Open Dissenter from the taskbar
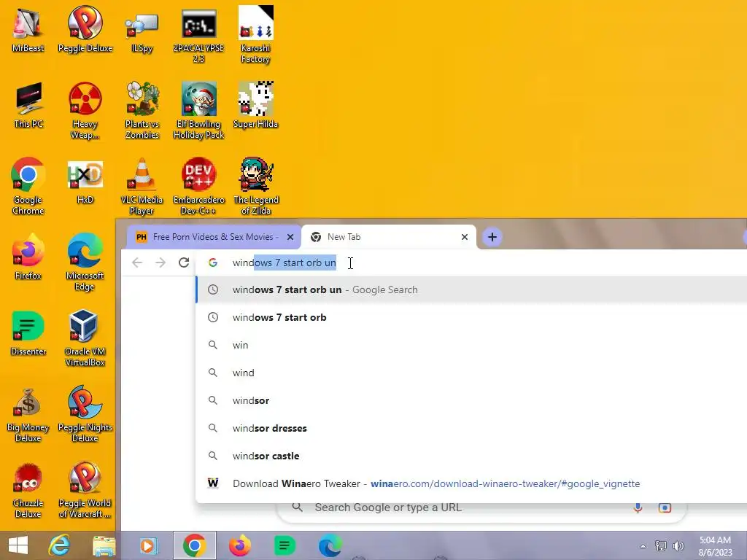The width and height of the screenshot is (747, 560). pos(285,545)
